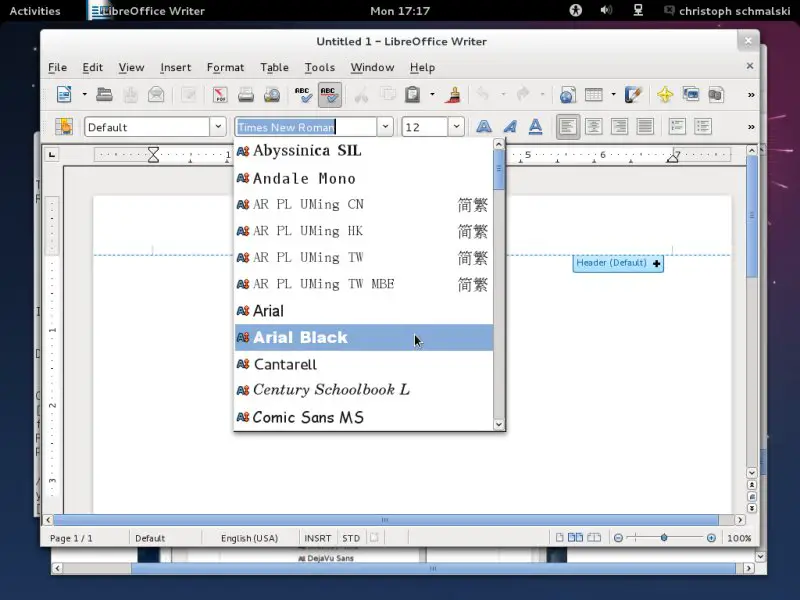Viewport: 800px width, 600px height.
Task: Click the Paste clipboard icon
Action: [x=412, y=94]
